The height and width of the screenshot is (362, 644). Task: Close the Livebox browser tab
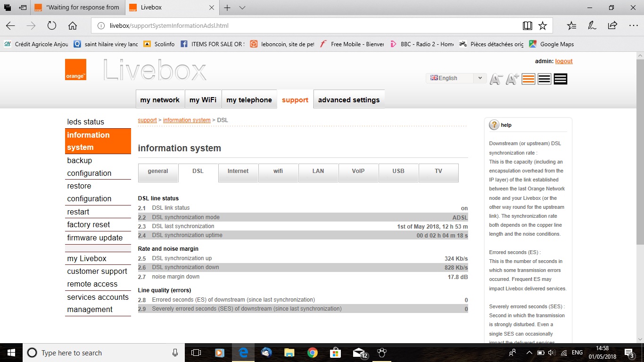tap(212, 8)
